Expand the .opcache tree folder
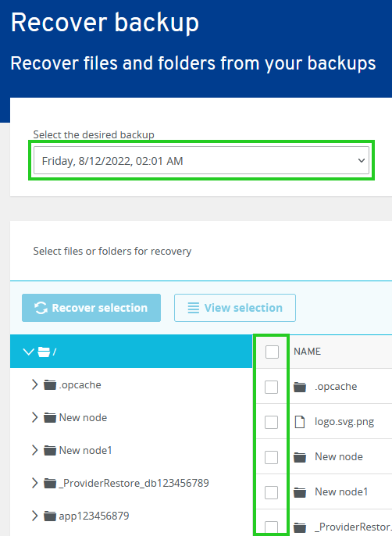This screenshot has width=392, height=536. tap(34, 384)
